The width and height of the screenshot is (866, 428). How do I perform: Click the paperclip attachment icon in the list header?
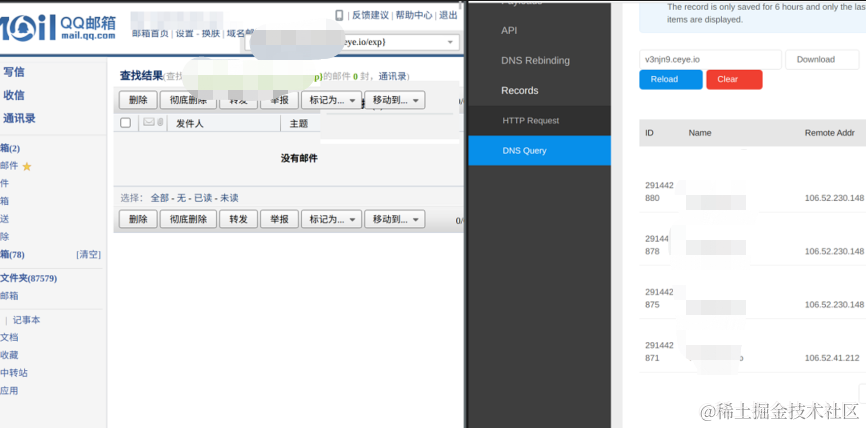pyautogui.click(x=160, y=122)
